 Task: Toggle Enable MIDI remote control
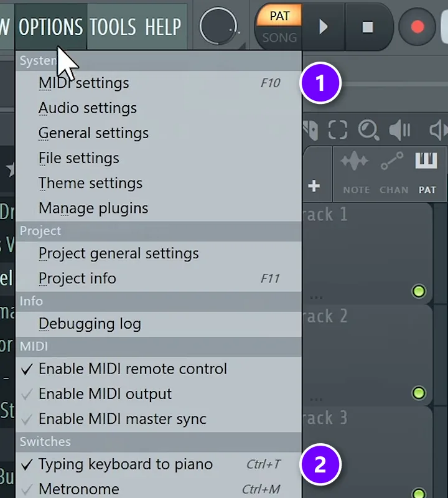[x=159, y=369]
